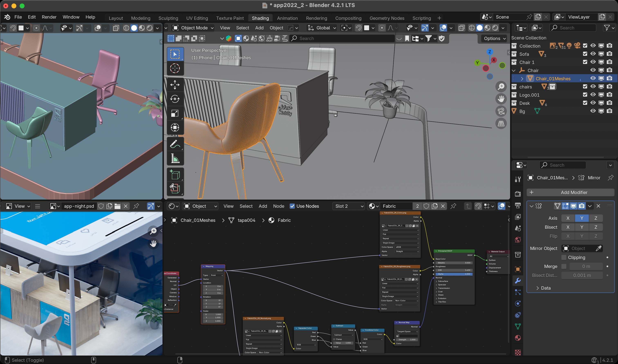This screenshot has width=618, height=364.
Task: Open the Render menu
Action: click(x=49, y=17)
